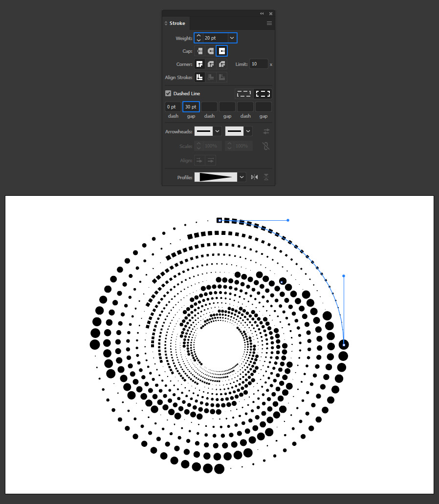Select the Miter Join corner icon

click(199, 64)
